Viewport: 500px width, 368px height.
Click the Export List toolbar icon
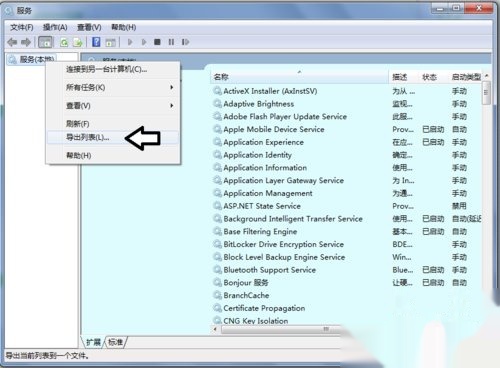pyautogui.click(x=78, y=42)
